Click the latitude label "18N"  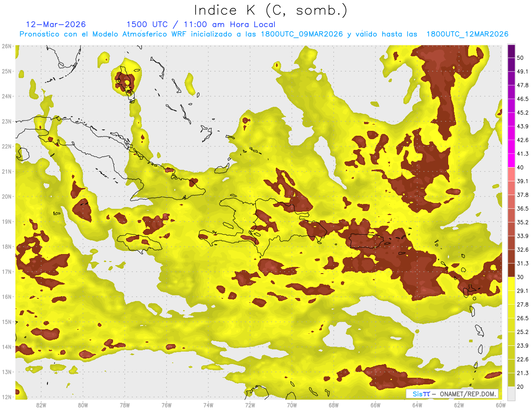[7, 247]
